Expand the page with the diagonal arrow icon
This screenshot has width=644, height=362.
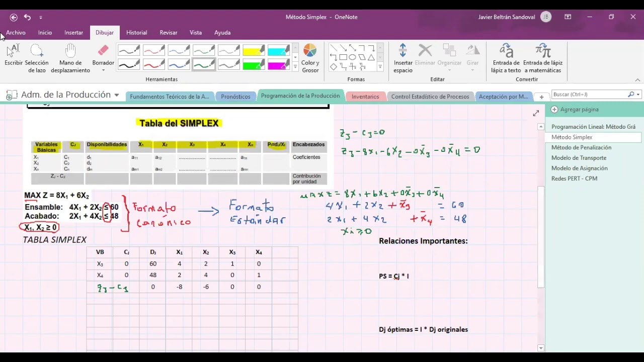click(536, 114)
